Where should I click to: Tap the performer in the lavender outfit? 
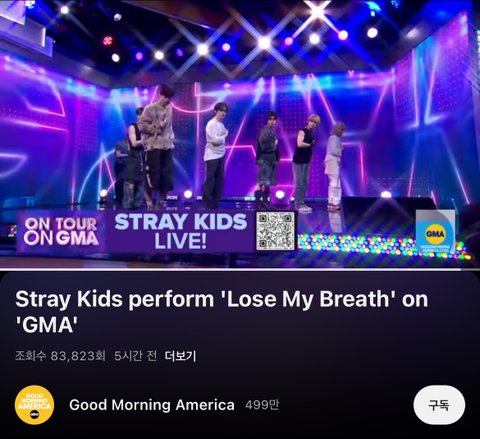pos(334,164)
